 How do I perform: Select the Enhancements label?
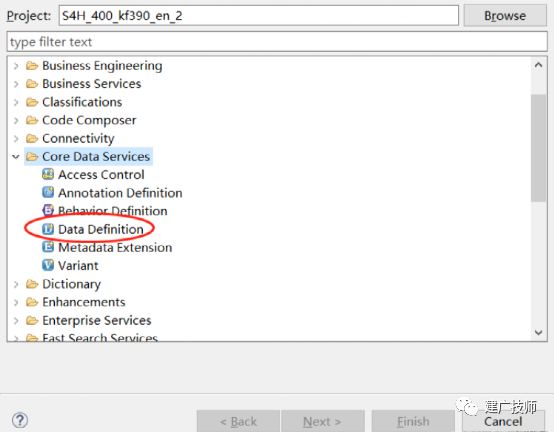84,302
